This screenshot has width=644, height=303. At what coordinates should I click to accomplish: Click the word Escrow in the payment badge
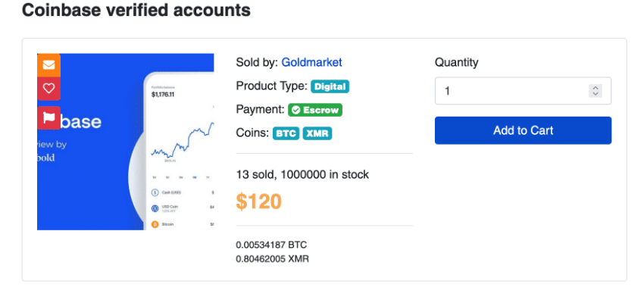tap(321, 110)
